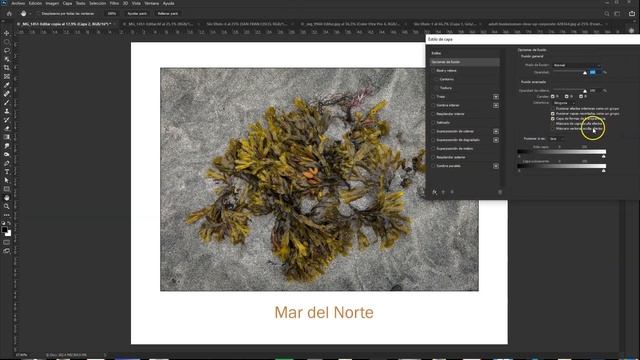Viewport: 640px width, 360px height.
Task: Select the Clone Stamp tool
Action: (x=7, y=111)
